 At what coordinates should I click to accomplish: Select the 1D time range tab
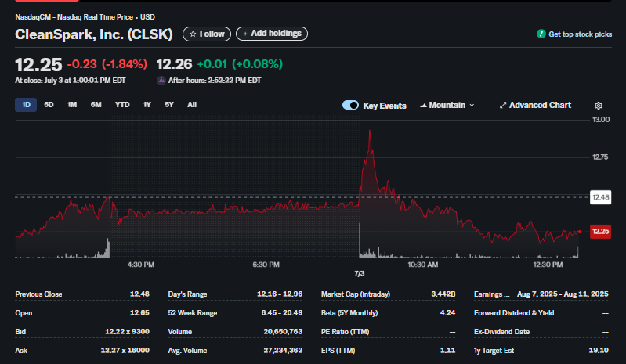(x=26, y=105)
